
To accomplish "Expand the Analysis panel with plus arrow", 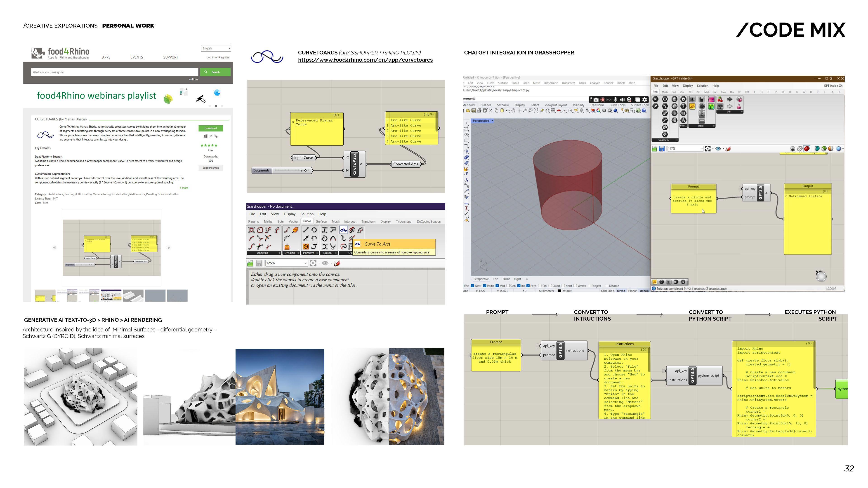I will point(279,253).
